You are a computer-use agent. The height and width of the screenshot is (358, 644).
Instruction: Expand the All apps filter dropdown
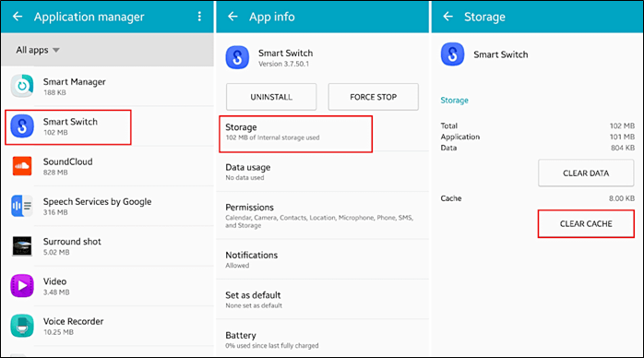(x=38, y=50)
